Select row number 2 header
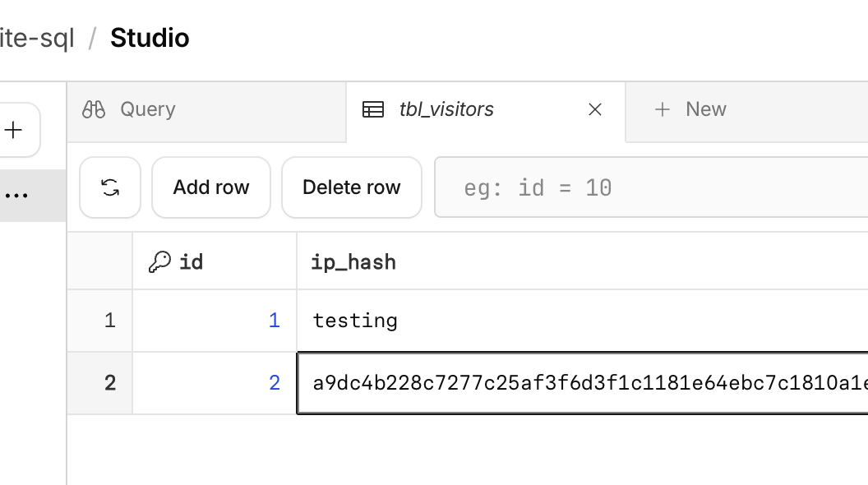Image resolution: width=868 pixels, height=485 pixels. (109, 382)
